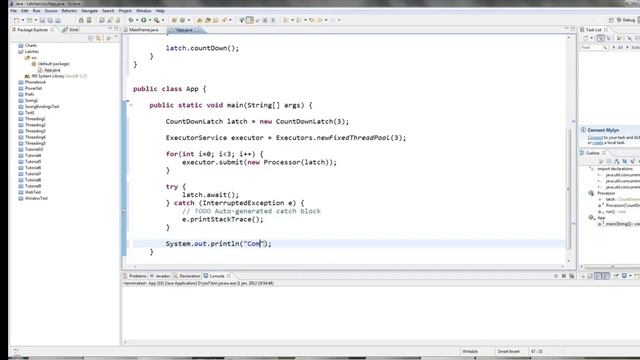
Task: Open the Project menu
Action: pos(125,11)
